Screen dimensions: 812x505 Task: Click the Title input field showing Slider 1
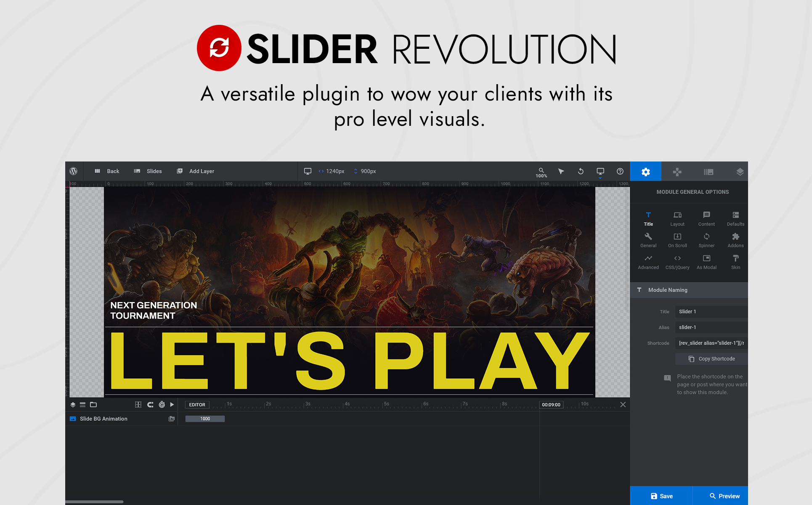coord(711,312)
